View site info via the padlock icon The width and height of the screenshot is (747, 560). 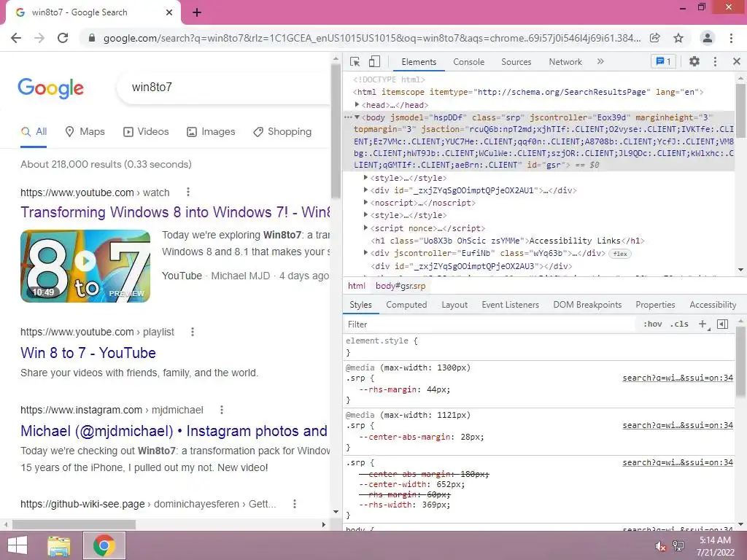click(92, 38)
